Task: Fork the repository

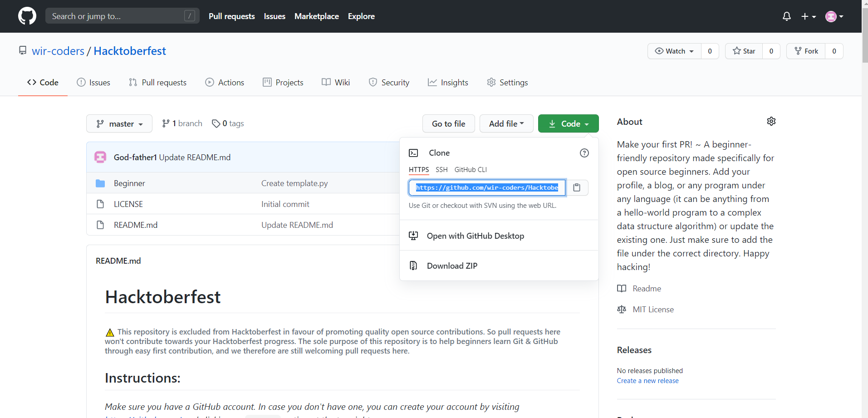Action: (806, 51)
